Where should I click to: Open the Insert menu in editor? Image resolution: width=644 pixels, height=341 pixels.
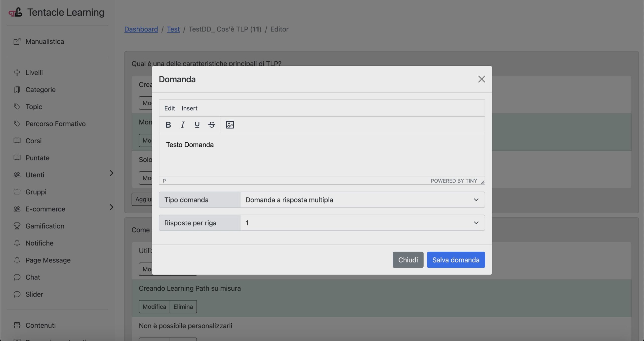[x=189, y=108]
